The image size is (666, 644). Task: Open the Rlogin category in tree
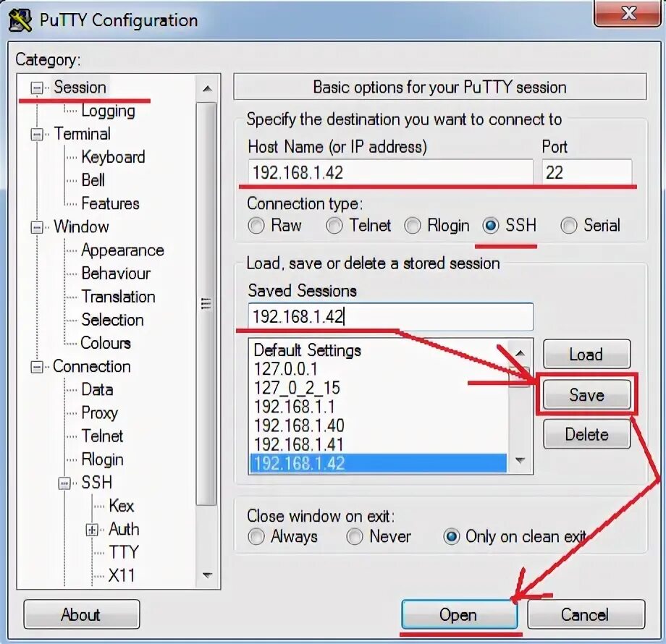102,459
